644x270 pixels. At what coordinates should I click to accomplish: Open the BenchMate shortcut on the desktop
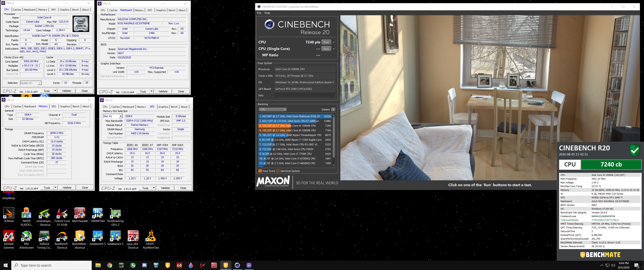[x=80, y=240]
